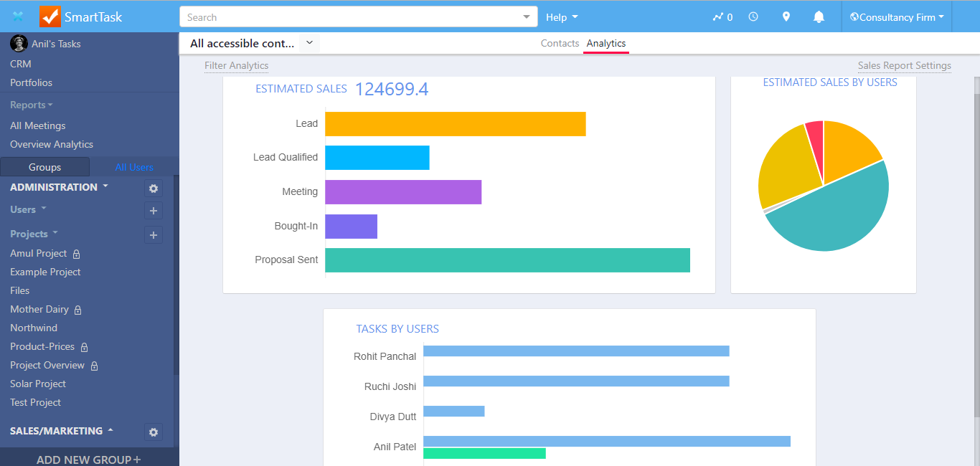Click Divya Dutt's task bar

click(454, 412)
